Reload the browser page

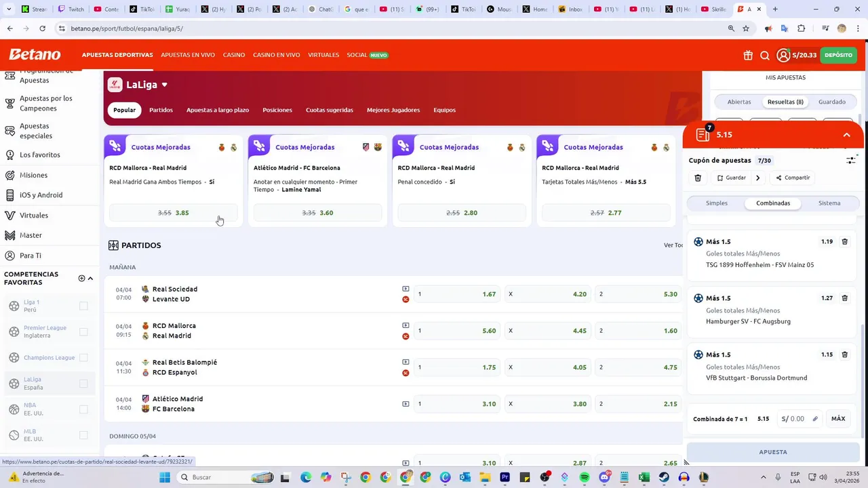(42, 28)
